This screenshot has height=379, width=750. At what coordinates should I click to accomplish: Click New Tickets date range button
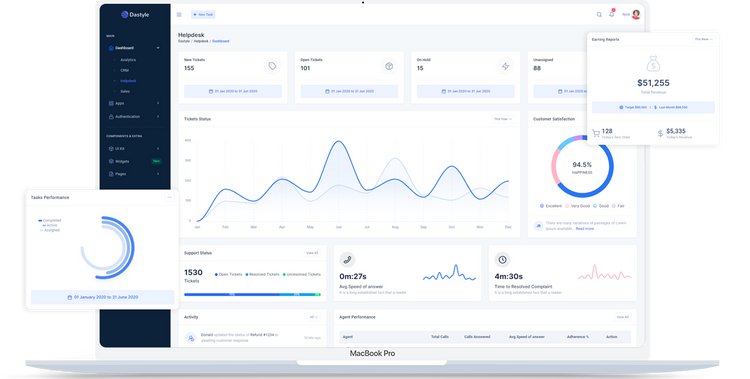coord(233,91)
